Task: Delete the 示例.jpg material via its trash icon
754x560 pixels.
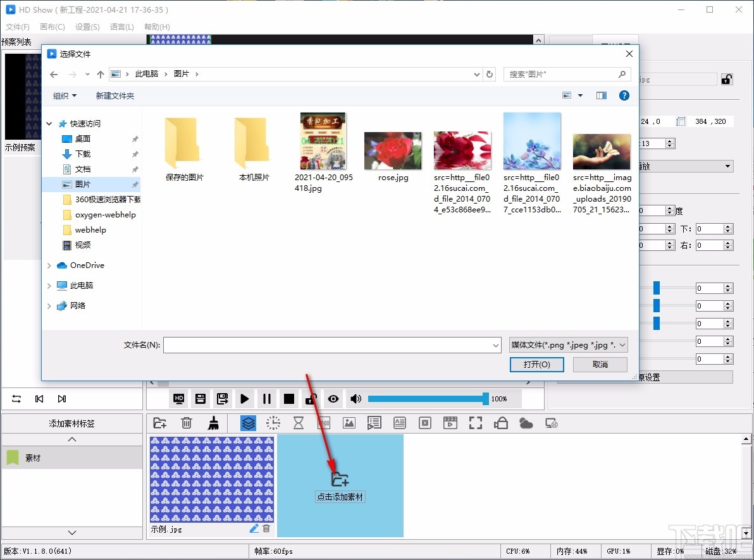Action: 266,529
